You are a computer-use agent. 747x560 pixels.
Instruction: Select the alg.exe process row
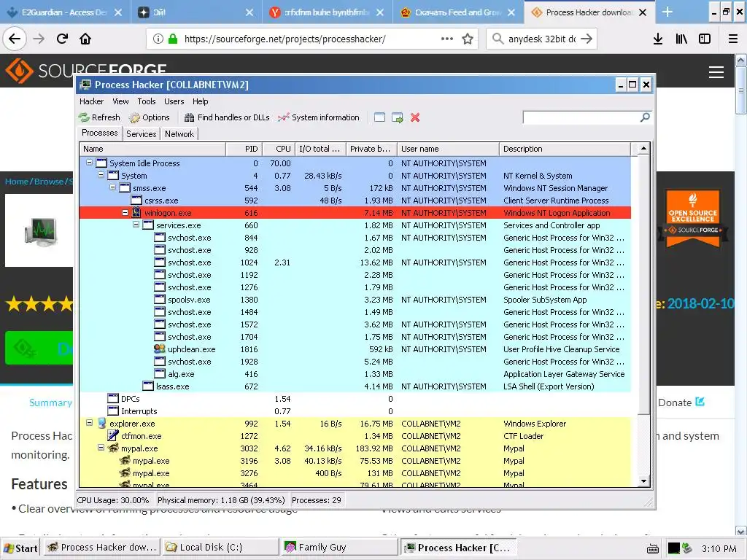(x=355, y=374)
